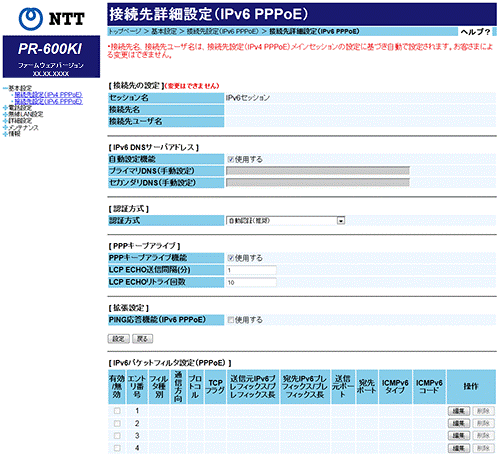The width and height of the screenshot is (500, 456).
Task: Open the ヘルプ? help link
Action: point(475,32)
